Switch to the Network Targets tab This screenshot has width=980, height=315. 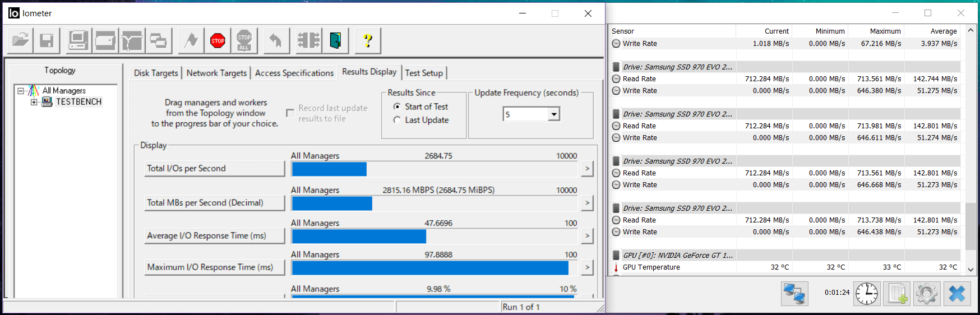[216, 73]
